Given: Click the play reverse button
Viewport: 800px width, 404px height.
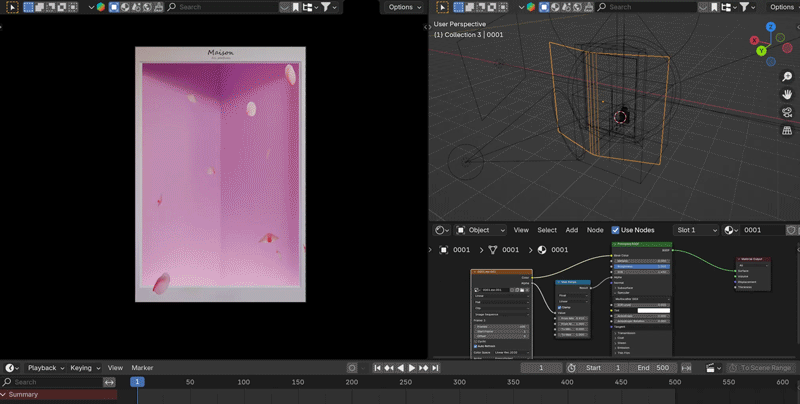Looking at the screenshot, I should [401, 368].
